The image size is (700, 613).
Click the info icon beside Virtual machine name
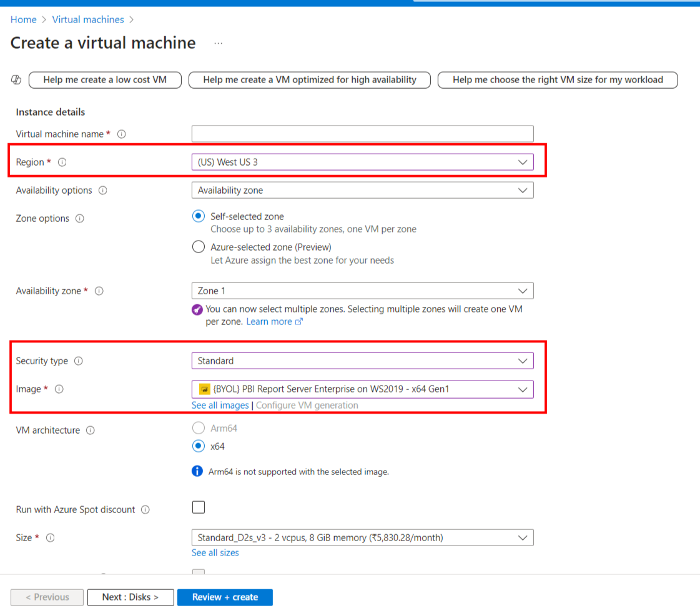click(122, 134)
